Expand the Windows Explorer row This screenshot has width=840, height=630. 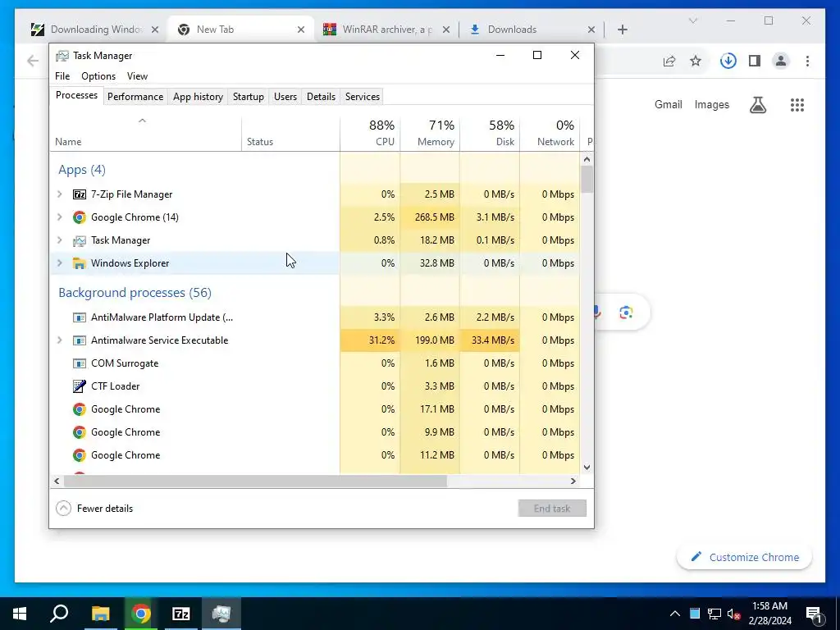pyautogui.click(x=59, y=263)
